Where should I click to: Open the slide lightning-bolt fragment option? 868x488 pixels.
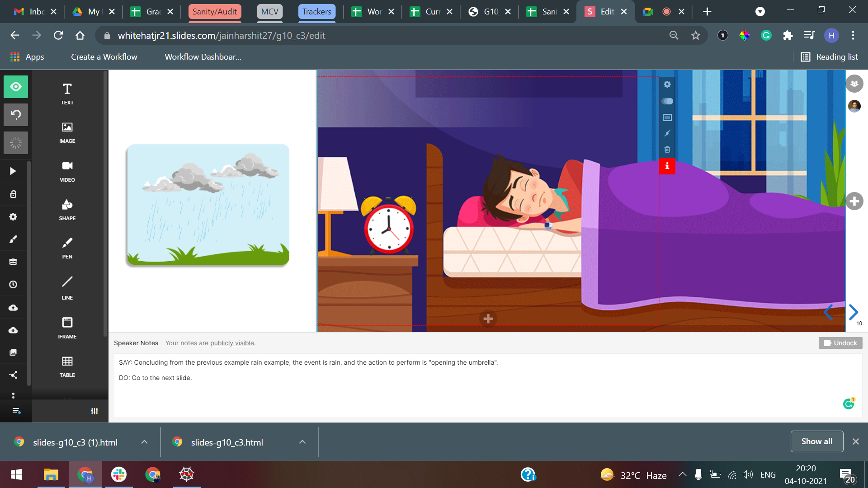[x=667, y=133]
